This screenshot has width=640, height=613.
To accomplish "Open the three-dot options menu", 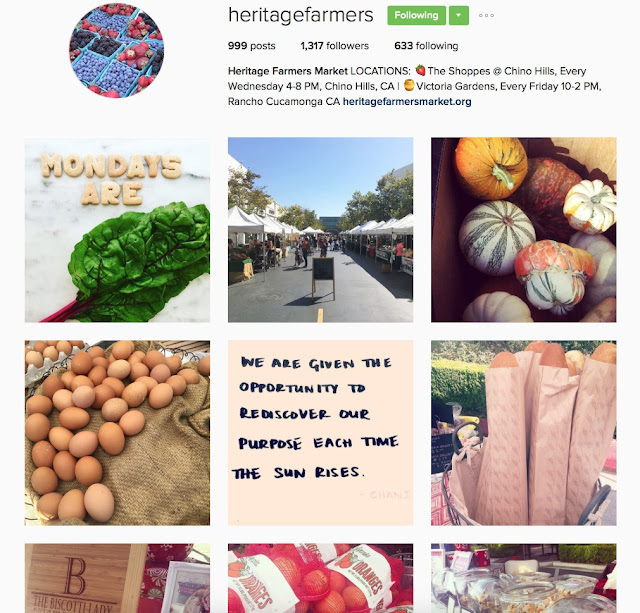I will point(486,16).
